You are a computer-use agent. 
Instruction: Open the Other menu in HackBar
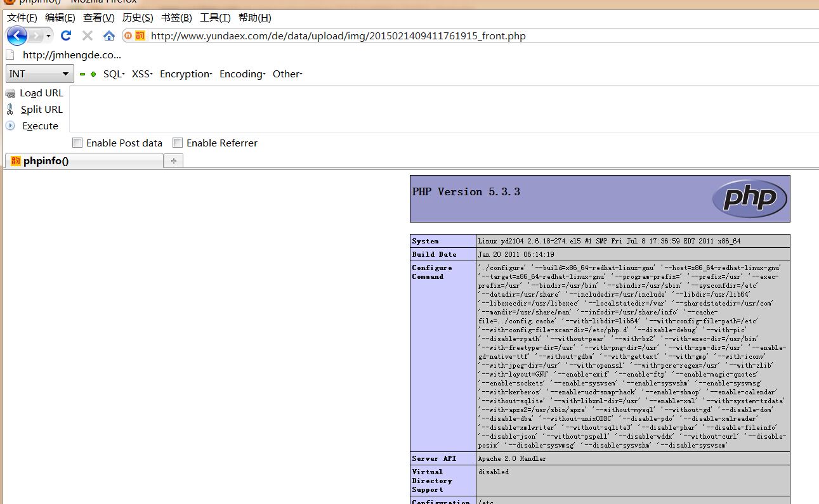pos(287,74)
